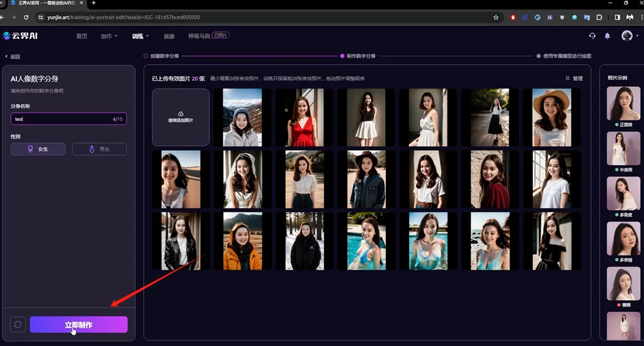This screenshot has width=644, height=346.
Task: Open the notifications bell
Action: [607, 36]
